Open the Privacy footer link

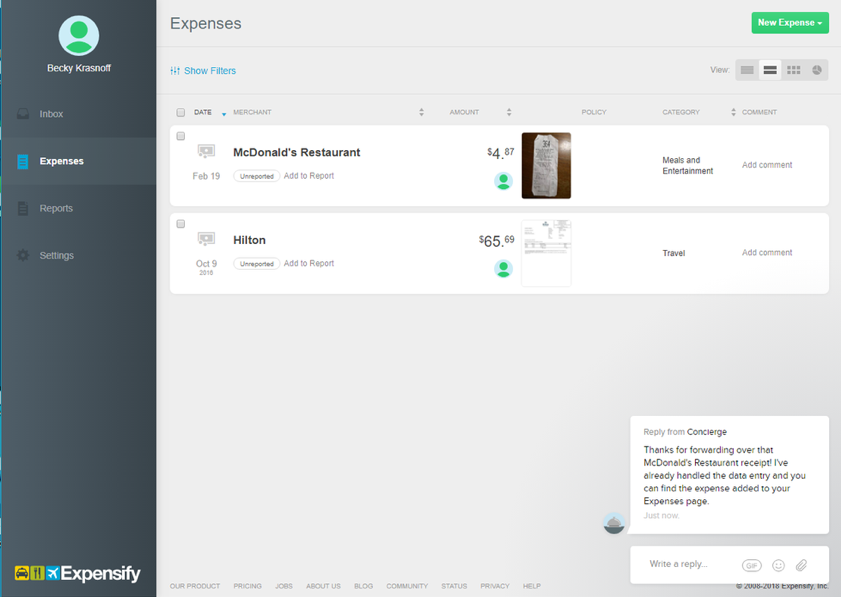[495, 586]
